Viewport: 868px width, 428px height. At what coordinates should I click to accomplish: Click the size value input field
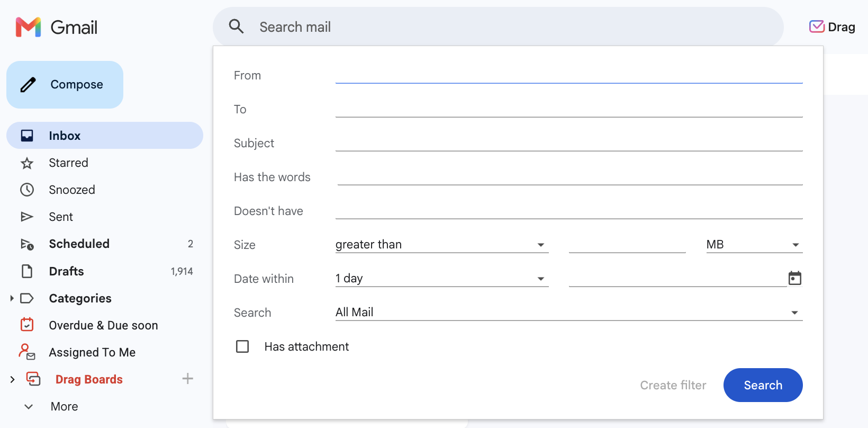[x=627, y=245]
